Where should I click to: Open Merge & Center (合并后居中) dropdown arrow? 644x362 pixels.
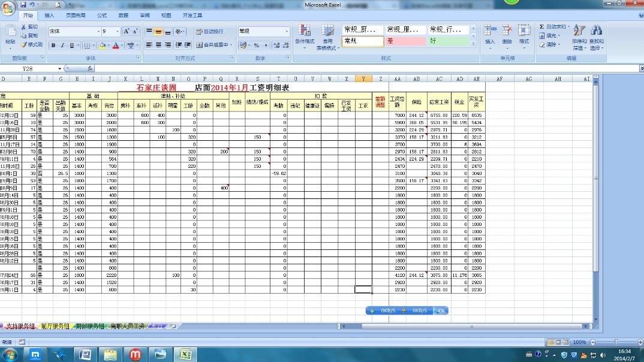(x=231, y=45)
